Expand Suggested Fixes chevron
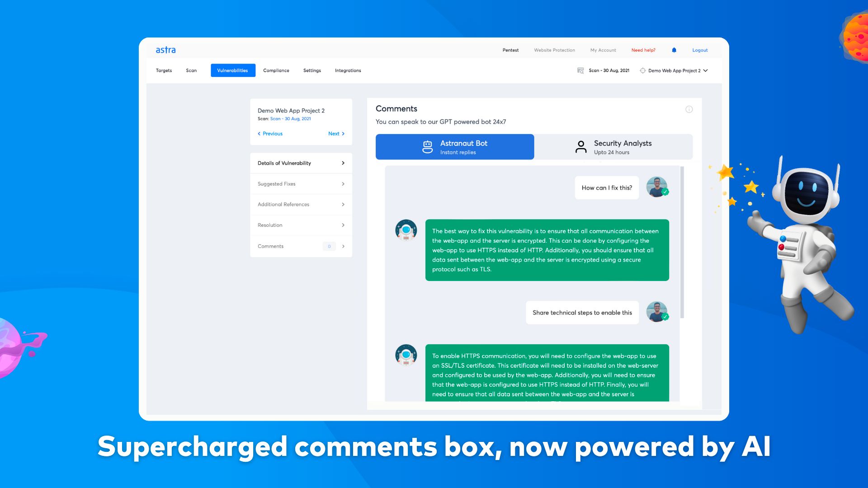868x488 pixels. click(343, 184)
